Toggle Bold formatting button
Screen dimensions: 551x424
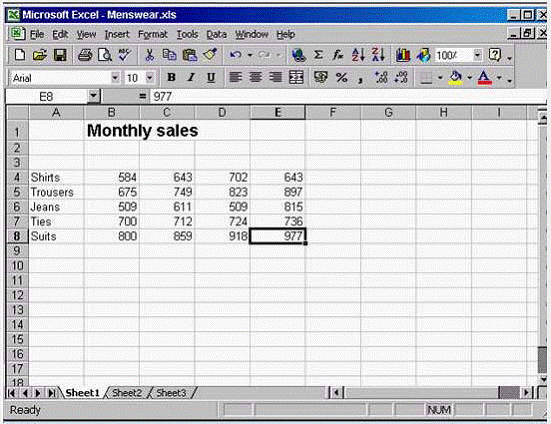pyautogui.click(x=171, y=77)
